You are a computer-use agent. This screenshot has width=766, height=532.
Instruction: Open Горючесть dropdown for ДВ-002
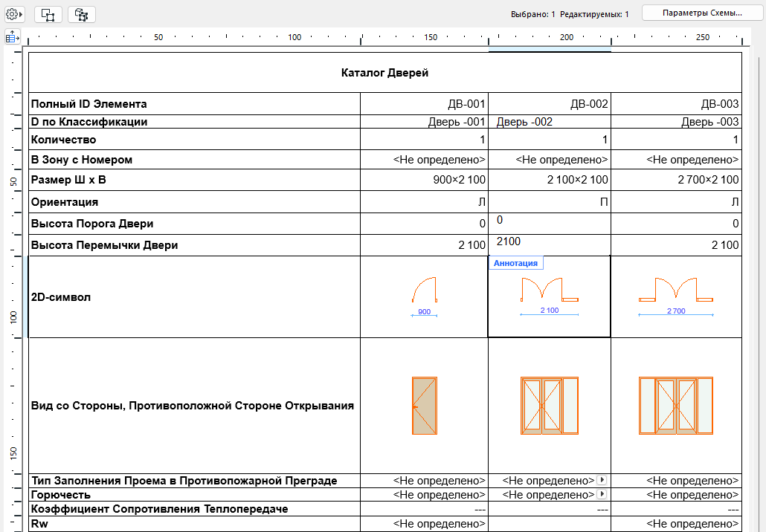pos(602,494)
